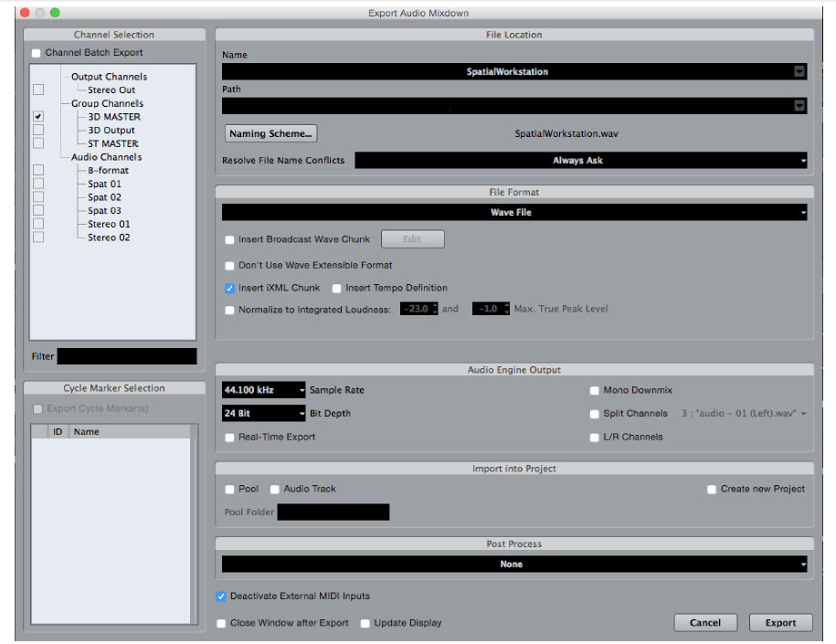Open the Naming Scheme dialog

[x=272, y=133]
